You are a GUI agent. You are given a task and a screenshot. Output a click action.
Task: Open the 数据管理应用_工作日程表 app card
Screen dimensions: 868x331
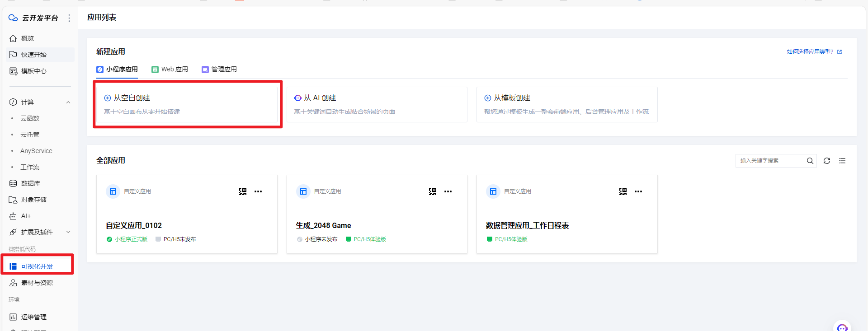pos(567,214)
